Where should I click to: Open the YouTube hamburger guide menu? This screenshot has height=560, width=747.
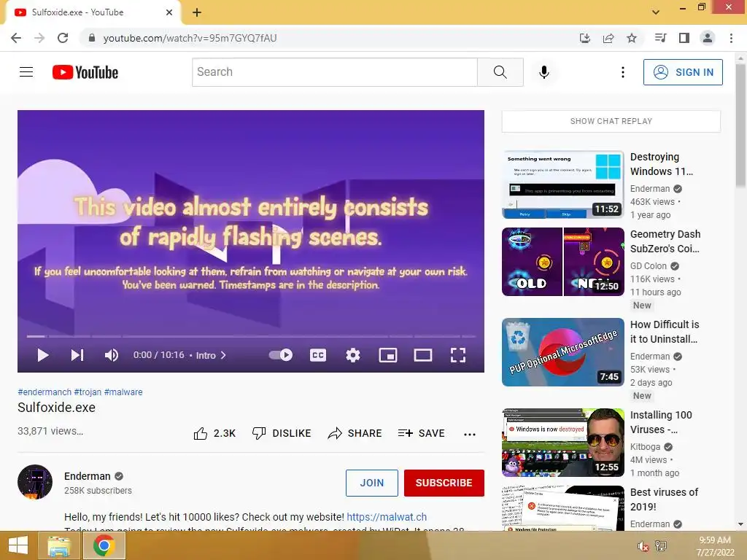pos(26,72)
